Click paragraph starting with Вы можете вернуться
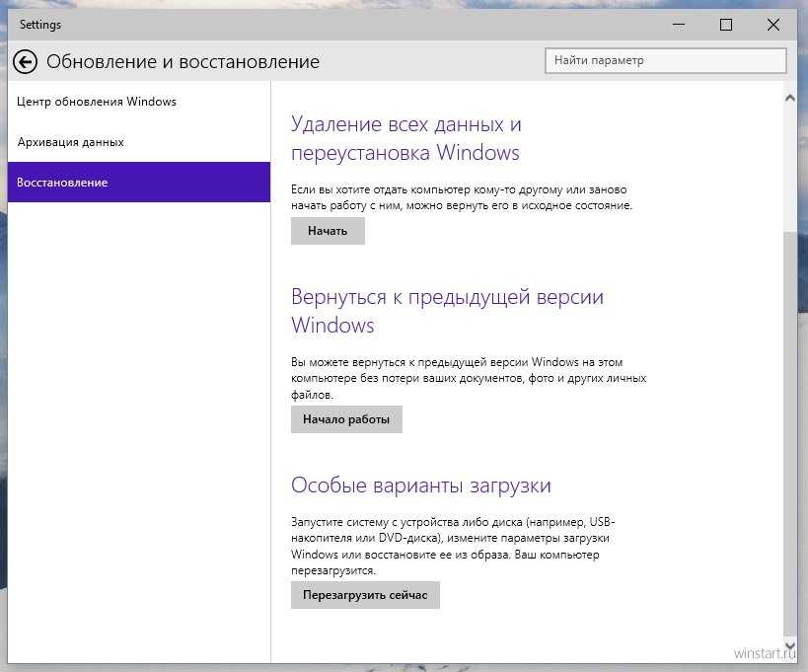The width and height of the screenshot is (808, 672). 469,378
